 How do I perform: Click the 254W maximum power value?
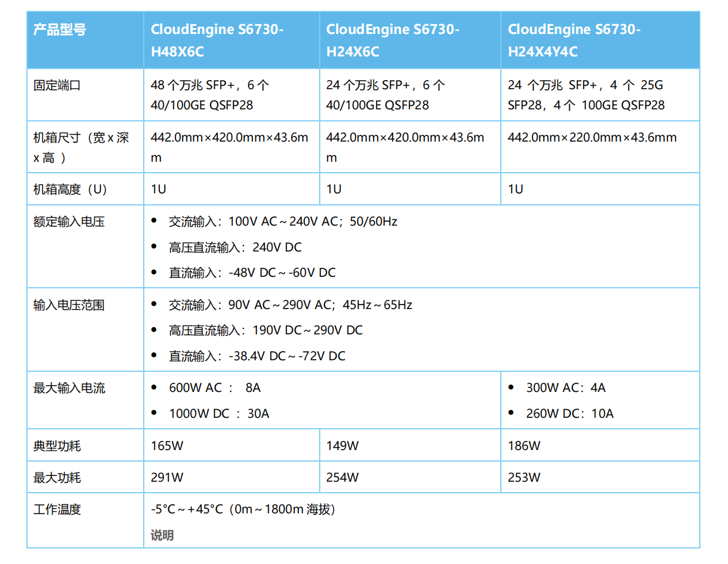click(342, 478)
